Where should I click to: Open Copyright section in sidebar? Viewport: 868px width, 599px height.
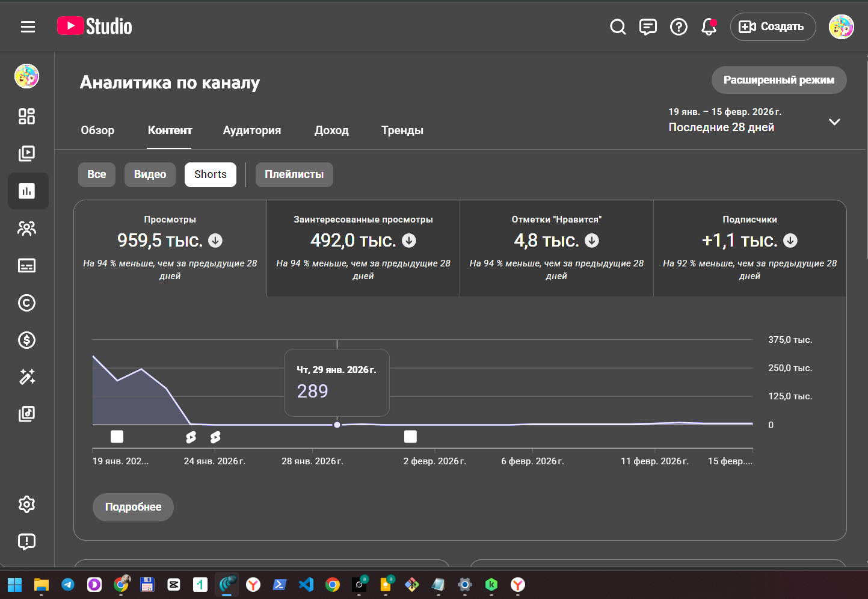(x=26, y=303)
